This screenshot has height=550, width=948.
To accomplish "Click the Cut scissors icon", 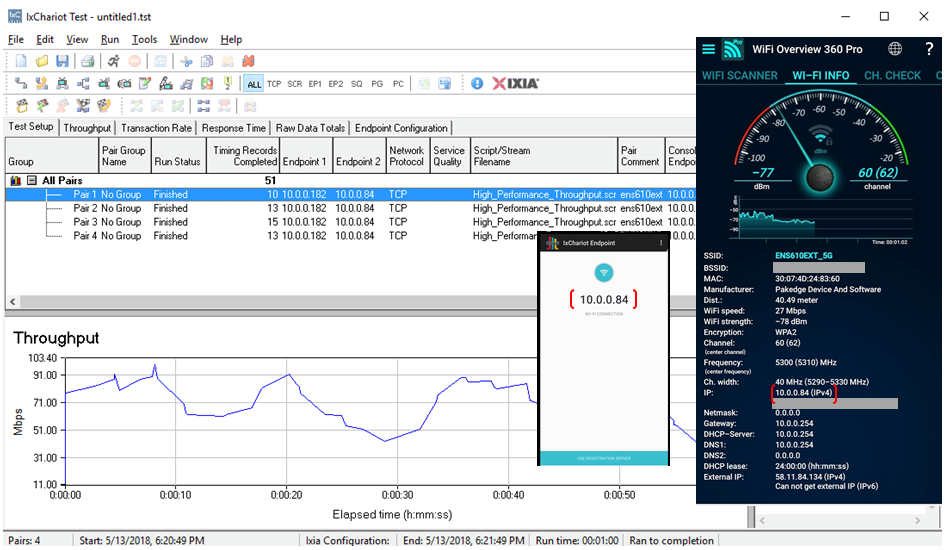I will [x=186, y=61].
